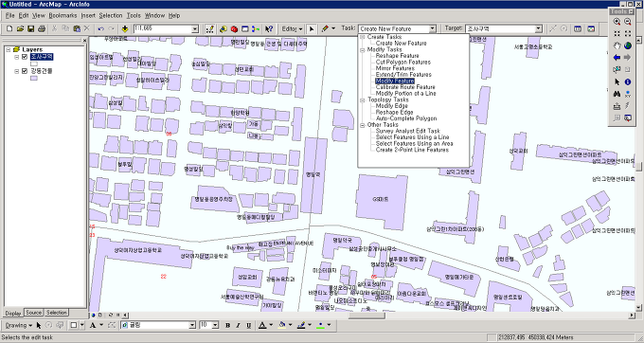This screenshot has height=343, width=644.
Task: Toggle italic text formatting
Action: click(x=238, y=325)
